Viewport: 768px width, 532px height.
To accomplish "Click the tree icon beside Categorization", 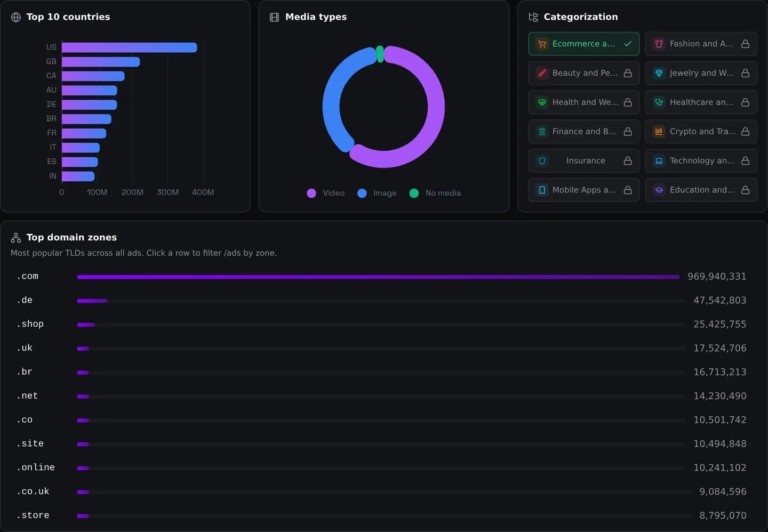I will point(533,17).
